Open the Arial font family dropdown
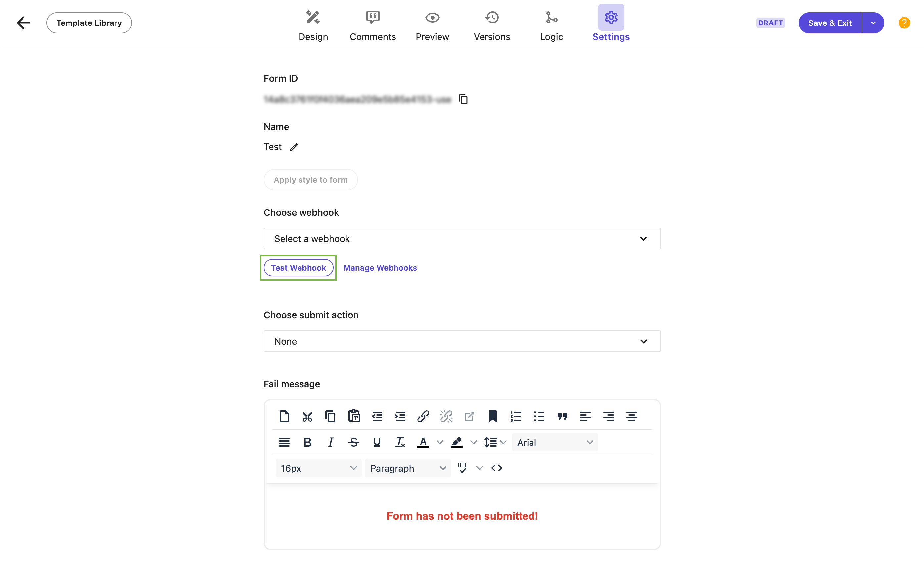 coord(555,442)
